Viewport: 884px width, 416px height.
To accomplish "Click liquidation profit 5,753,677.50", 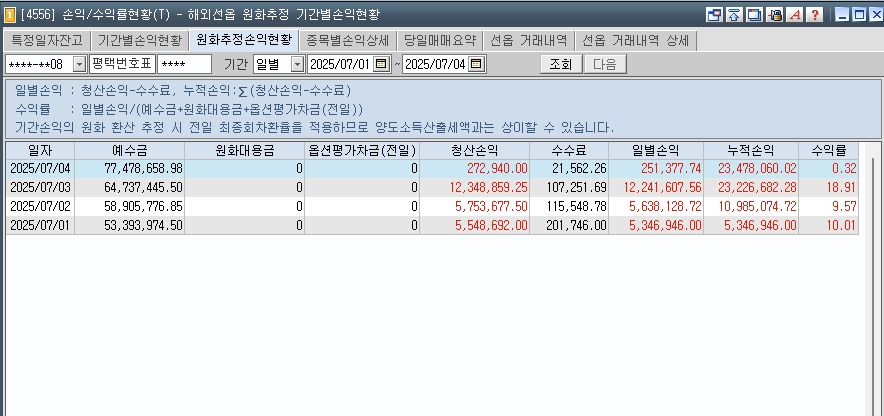I will pyautogui.click(x=492, y=207).
